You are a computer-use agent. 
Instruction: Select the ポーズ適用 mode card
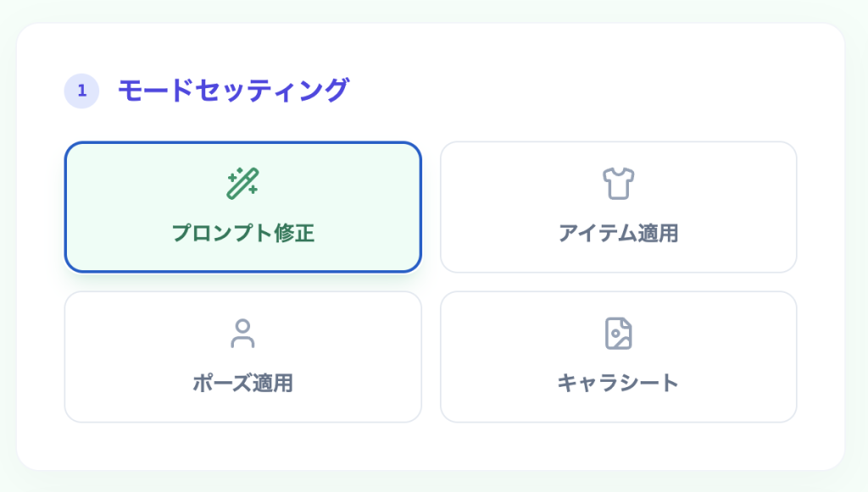tap(242, 357)
